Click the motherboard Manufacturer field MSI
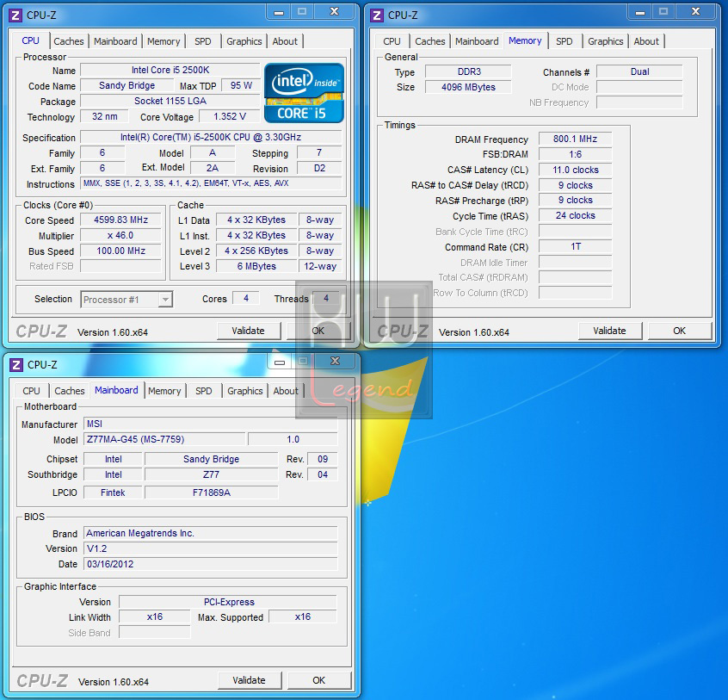The height and width of the screenshot is (700, 728). coord(211,424)
